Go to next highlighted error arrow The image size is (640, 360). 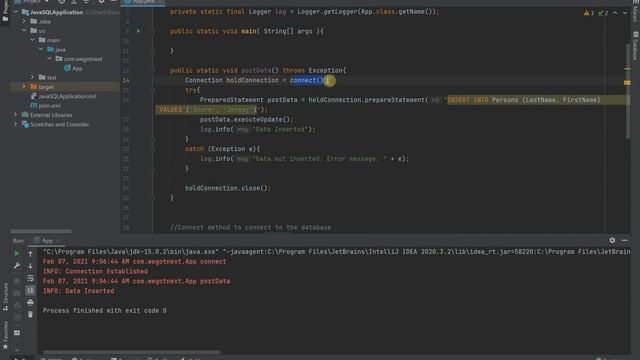coord(625,13)
